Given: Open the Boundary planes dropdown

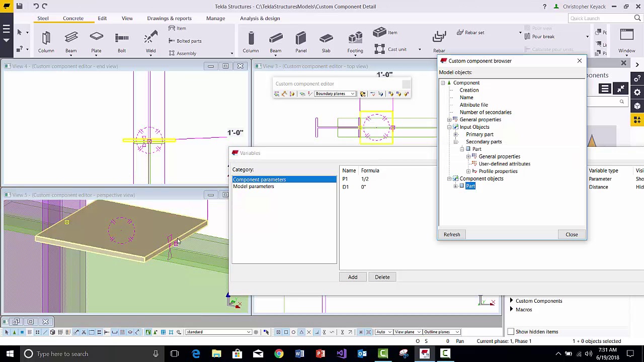Looking at the screenshot, I should 335,94.
